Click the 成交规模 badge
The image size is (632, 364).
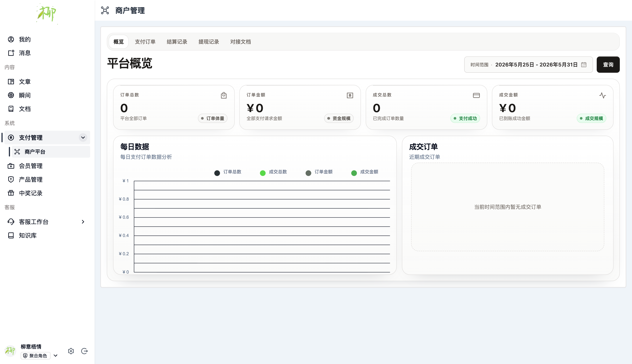(x=592, y=118)
